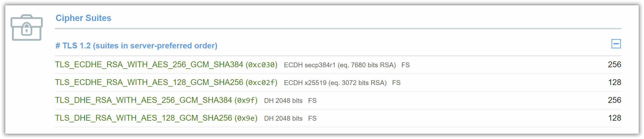
Task: Click the TLS_ECDHE_RSA_WITH_AES_128_GCM_SHA256 suite name
Action: click(149, 82)
